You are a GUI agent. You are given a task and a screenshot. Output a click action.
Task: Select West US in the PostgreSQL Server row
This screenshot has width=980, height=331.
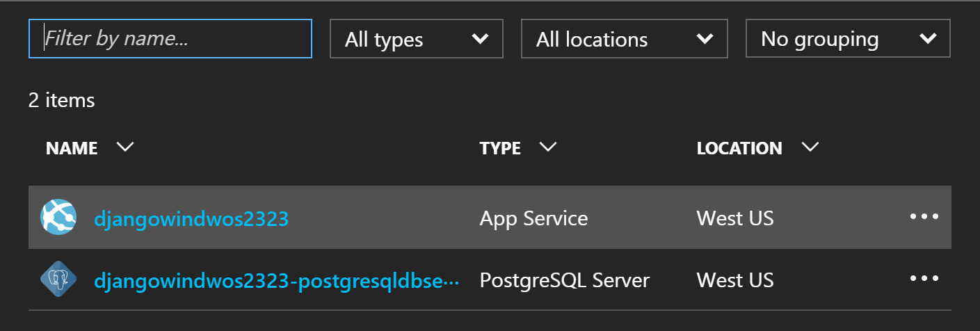(x=734, y=281)
